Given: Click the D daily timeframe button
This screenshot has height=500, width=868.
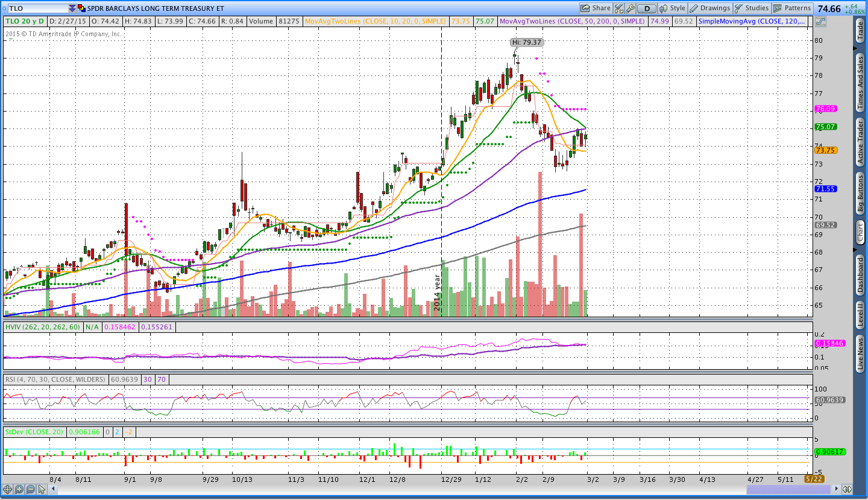Looking at the screenshot, I should (x=647, y=8).
